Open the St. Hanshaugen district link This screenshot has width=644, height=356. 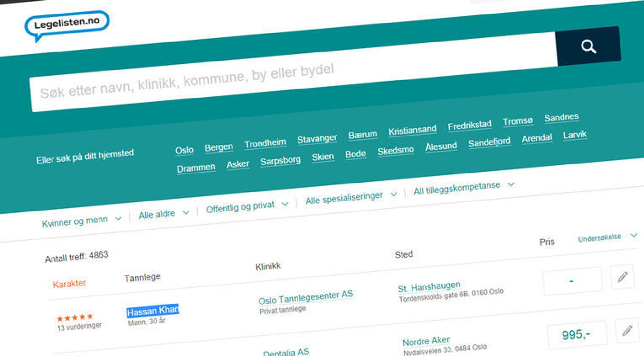coord(429,286)
